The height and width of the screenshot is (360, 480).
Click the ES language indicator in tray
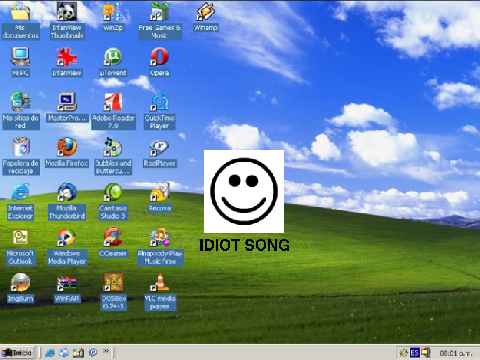(415, 353)
